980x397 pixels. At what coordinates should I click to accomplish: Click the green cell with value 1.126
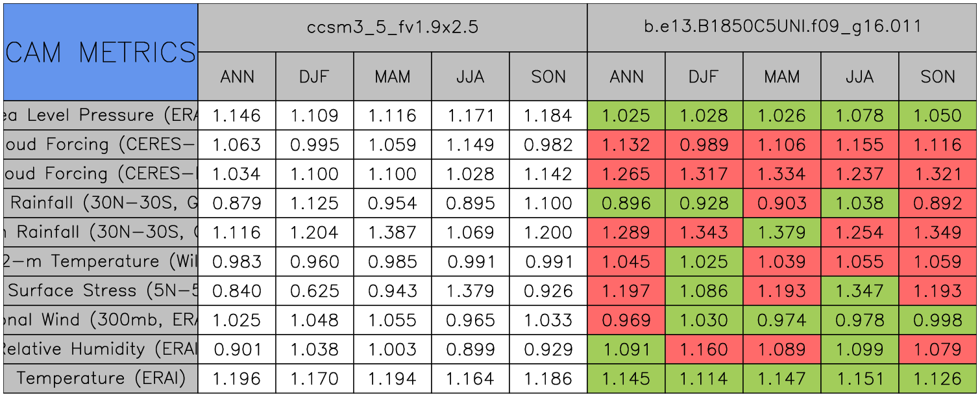(938, 378)
